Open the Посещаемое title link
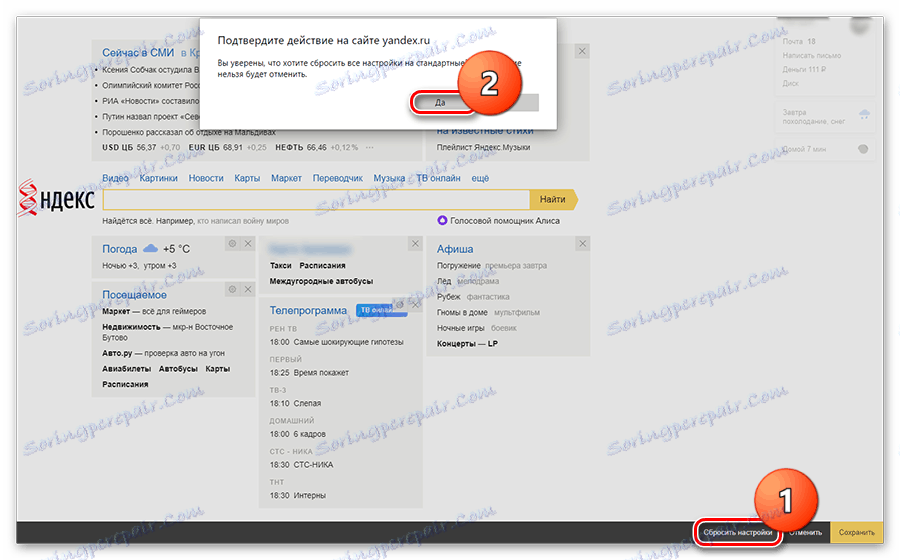Image resolution: width=900 pixels, height=560 pixels. [x=134, y=294]
